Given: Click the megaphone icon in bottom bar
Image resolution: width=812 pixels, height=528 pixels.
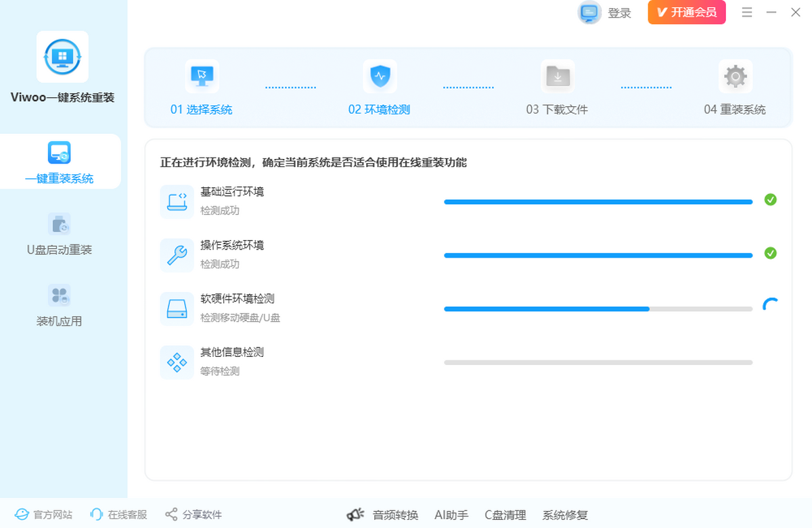Looking at the screenshot, I should coord(356,515).
